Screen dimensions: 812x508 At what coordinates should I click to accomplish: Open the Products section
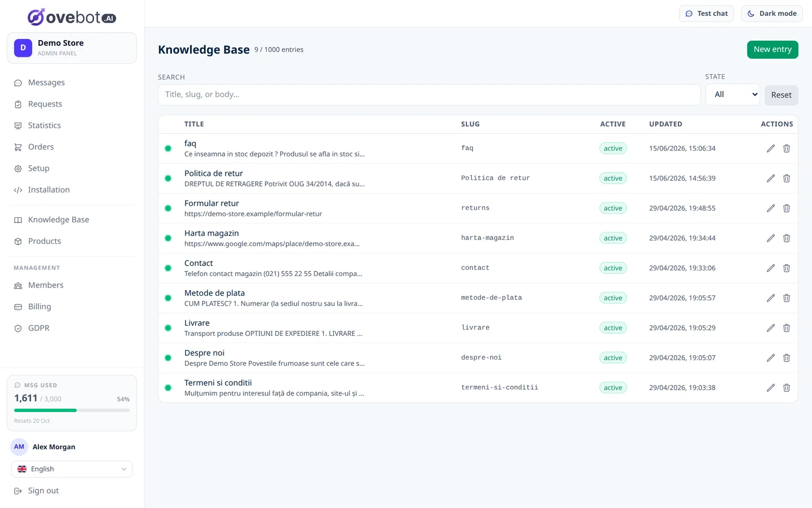[72, 241]
